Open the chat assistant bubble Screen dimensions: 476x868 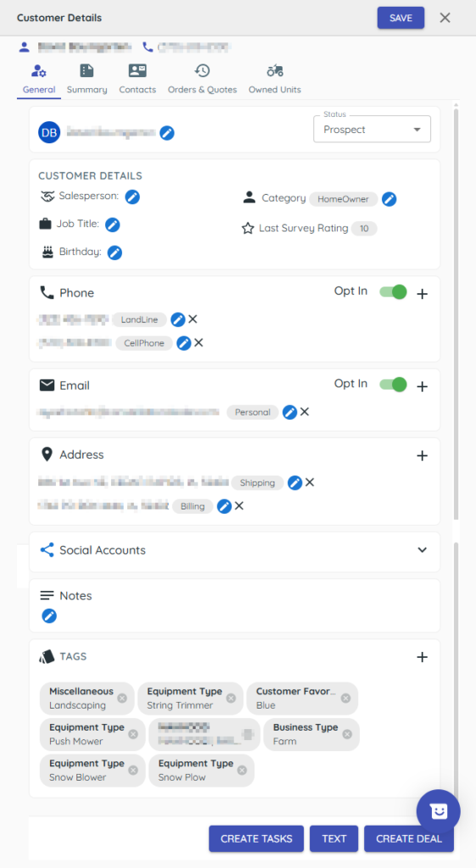coord(439,811)
